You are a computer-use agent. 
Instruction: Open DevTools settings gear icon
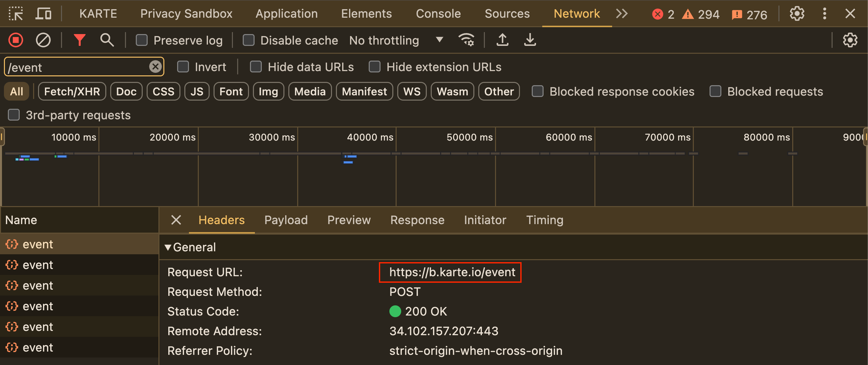click(797, 14)
